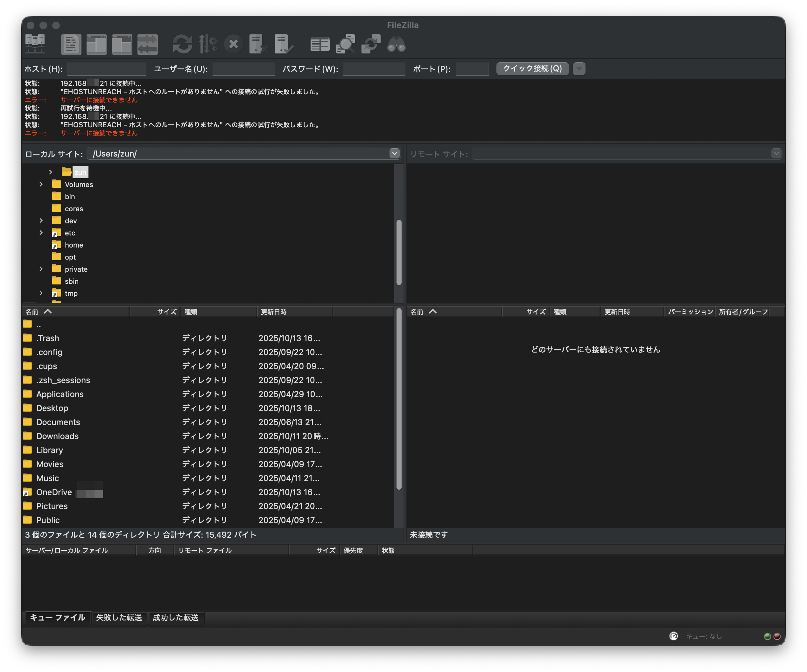Viewport: 807px width, 672px height.
Task: Open the quick connect history dropdown
Action: pyautogui.click(x=579, y=69)
